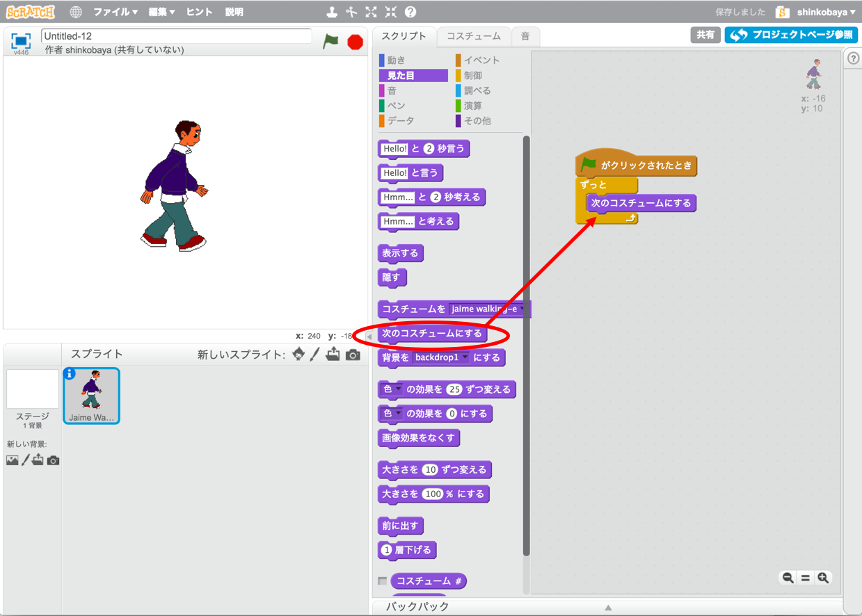Viewport: 862px width, 616px height.
Task: Open the help panel question mark
Action: 854,58
